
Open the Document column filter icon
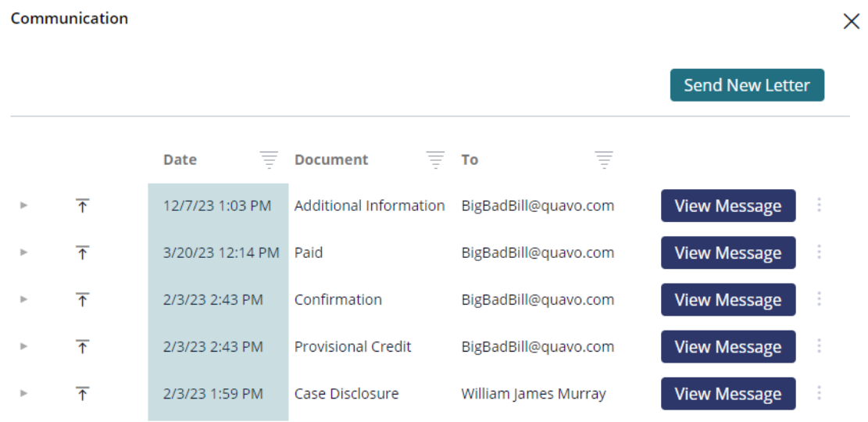click(x=436, y=159)
